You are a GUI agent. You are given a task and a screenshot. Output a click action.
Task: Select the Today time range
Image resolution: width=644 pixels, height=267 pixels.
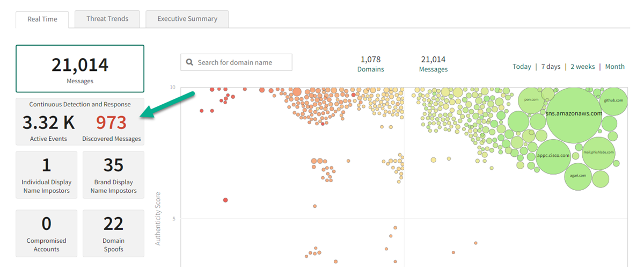click(x=522, y=67)
